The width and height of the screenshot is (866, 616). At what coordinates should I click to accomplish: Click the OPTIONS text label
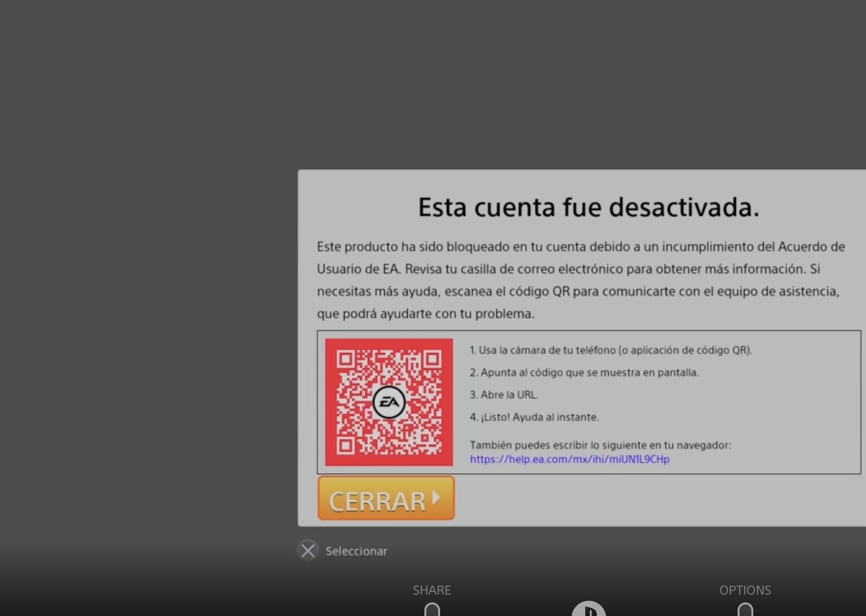point(745,590)
